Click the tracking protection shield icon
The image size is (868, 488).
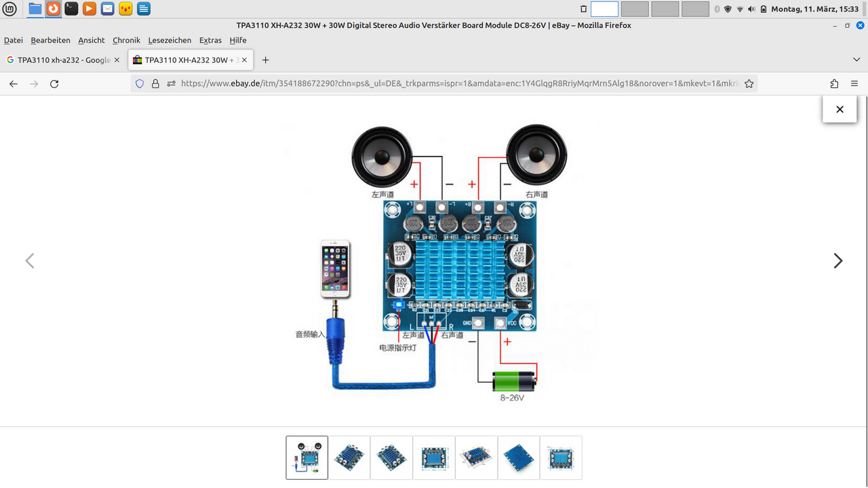tap(140, 83)
